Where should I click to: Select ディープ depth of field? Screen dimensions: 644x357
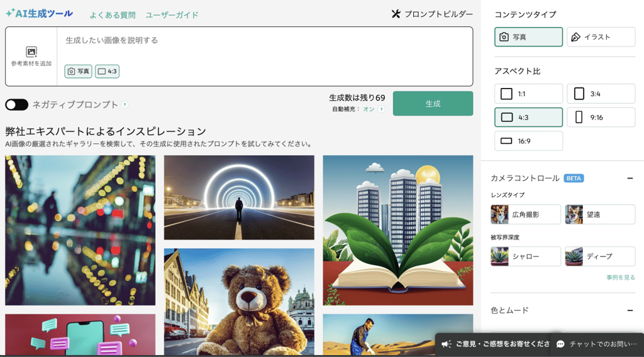click(600, 256)
